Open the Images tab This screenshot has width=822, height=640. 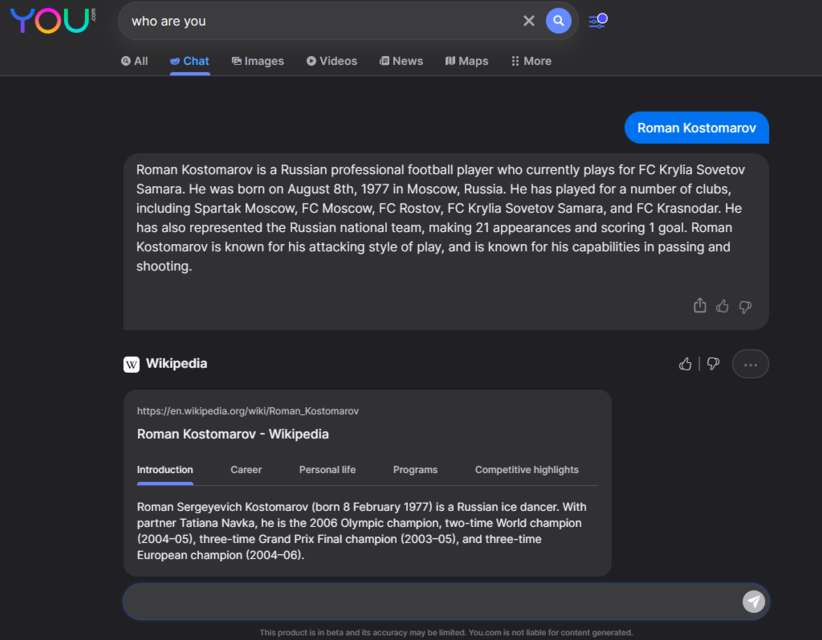257,61
